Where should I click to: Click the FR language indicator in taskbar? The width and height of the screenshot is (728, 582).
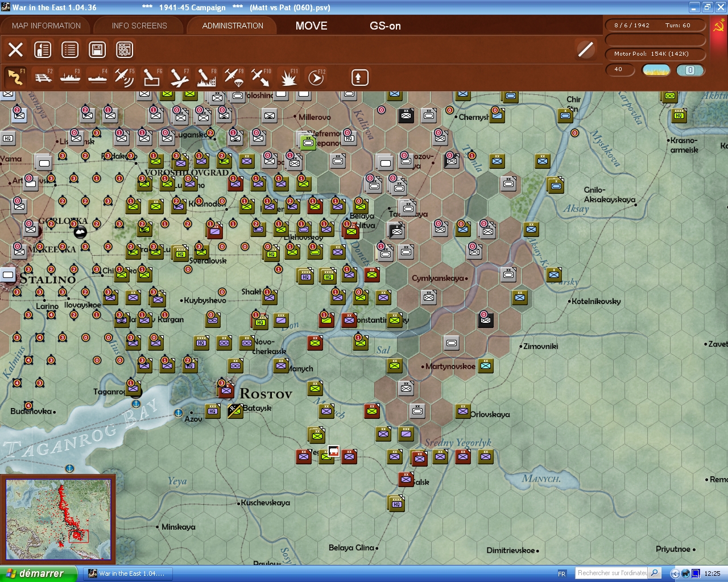(x=562, y=573)
